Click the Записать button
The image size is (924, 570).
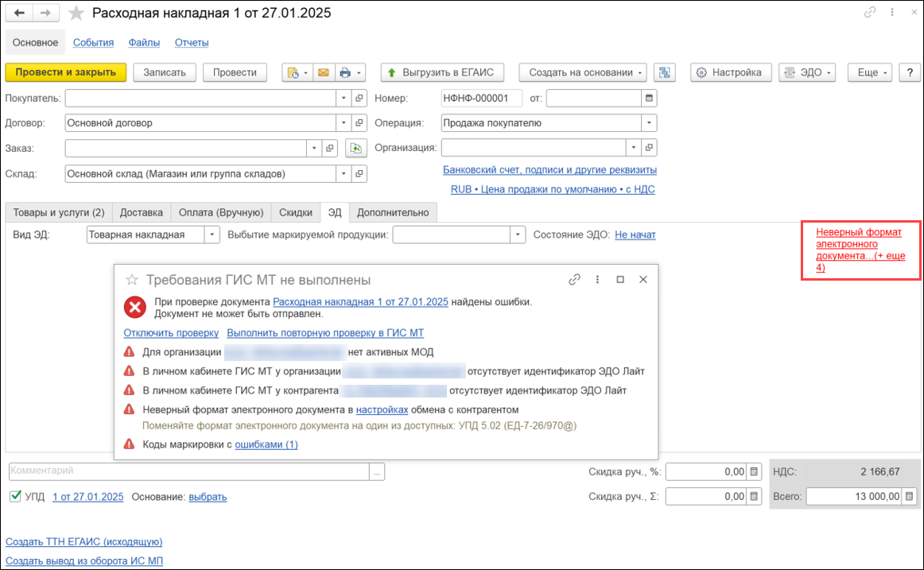click(165, 72)
